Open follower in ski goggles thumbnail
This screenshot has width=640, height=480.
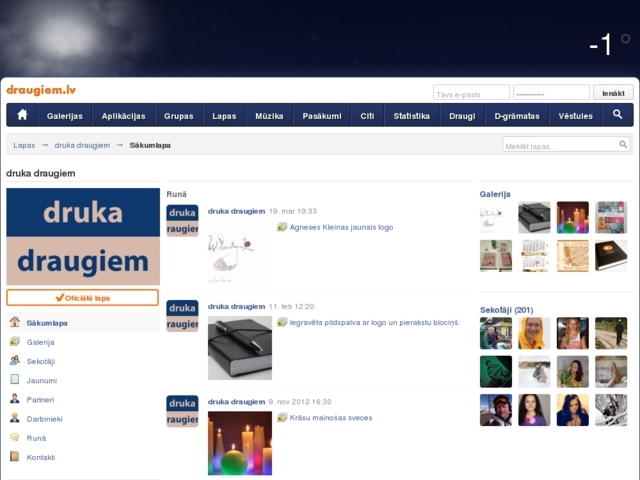tap(496, 410)
